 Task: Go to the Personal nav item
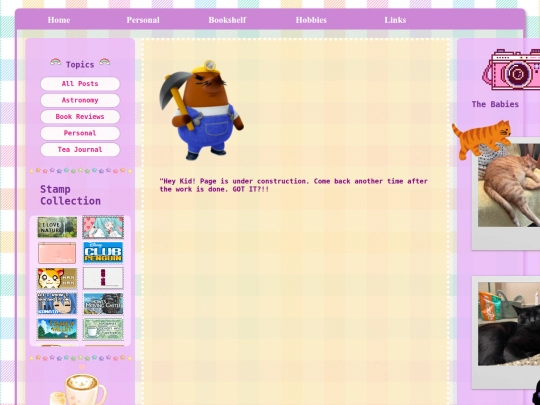click(143, 20)
